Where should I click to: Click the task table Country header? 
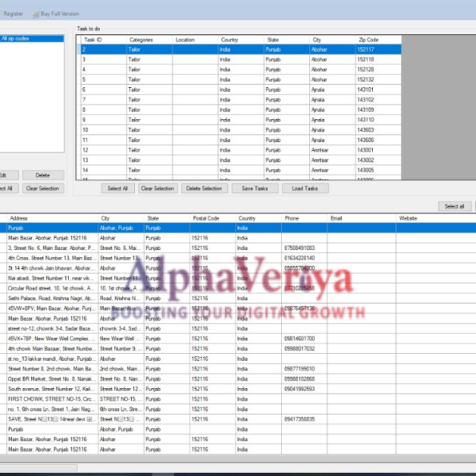pyautogui.click(x=241, y=40)
